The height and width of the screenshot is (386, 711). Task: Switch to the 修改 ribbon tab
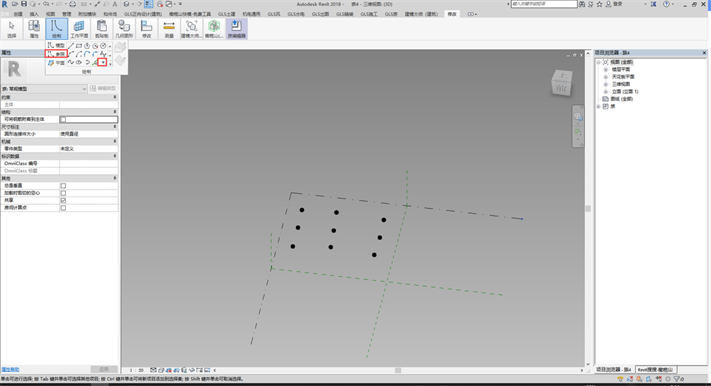coord(452,14)
